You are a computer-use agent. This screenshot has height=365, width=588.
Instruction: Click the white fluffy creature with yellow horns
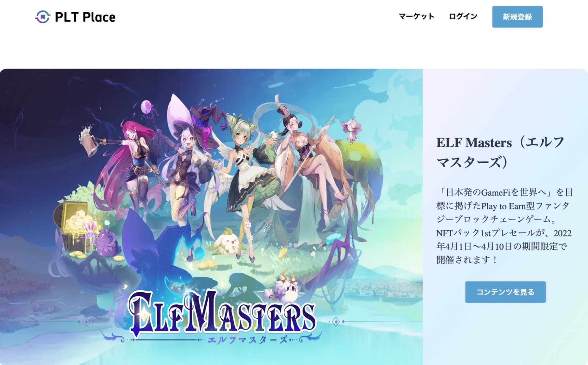[x=285, y=287]
